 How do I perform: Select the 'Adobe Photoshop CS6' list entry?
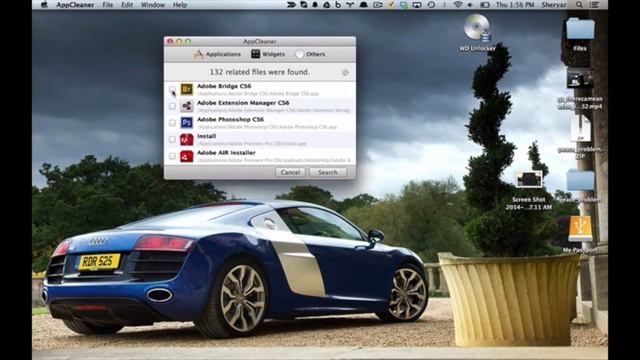(260, 123)
